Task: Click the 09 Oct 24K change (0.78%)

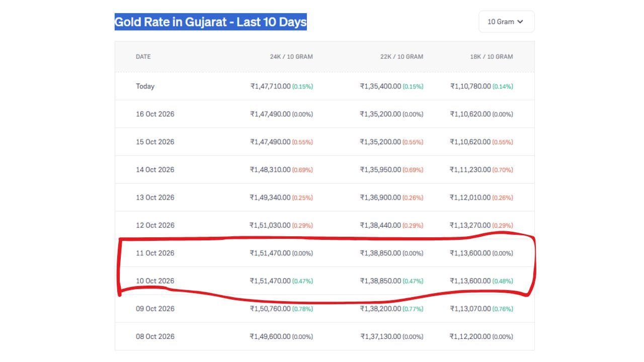Action: point(302,309)
